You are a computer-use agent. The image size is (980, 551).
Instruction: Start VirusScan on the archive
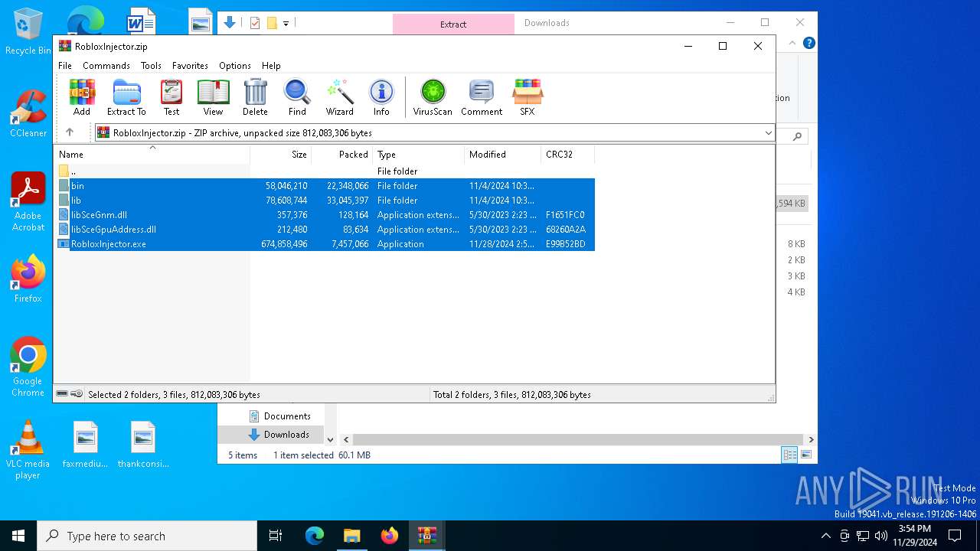(x=433, y=97)
